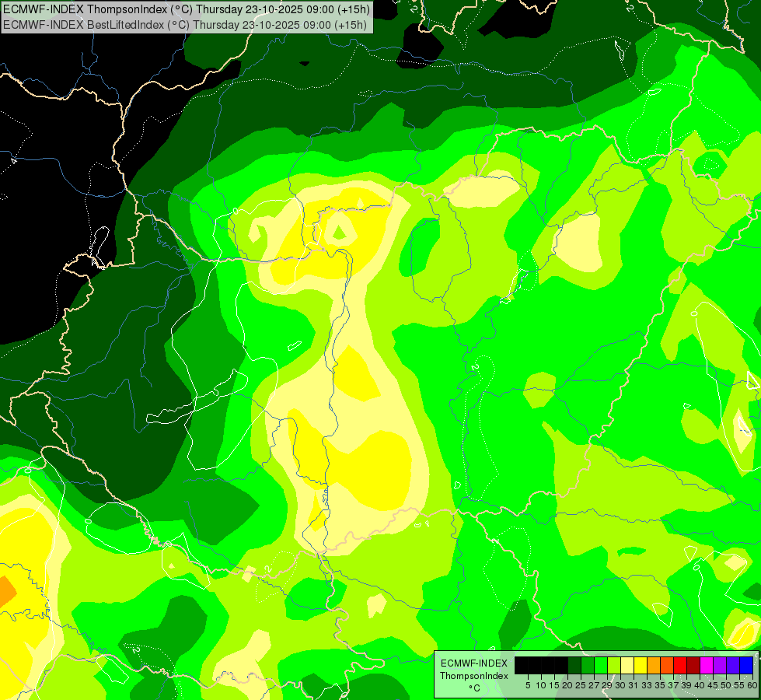This screenshot has width=761, height=700.
Task: Click the dark red 39-40 legend swatch
Action: (x=693, y=666)
